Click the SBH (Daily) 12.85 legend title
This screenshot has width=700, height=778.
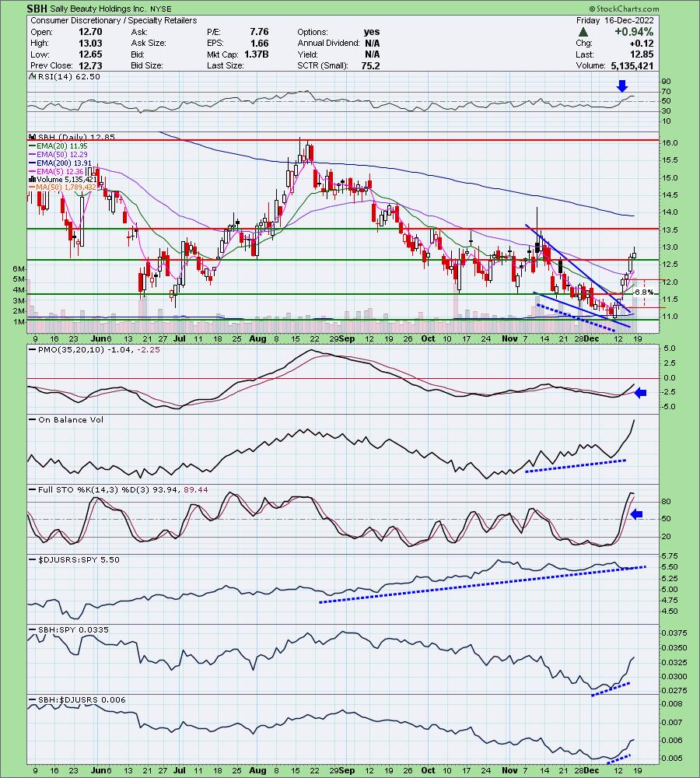tap(76, 137)
